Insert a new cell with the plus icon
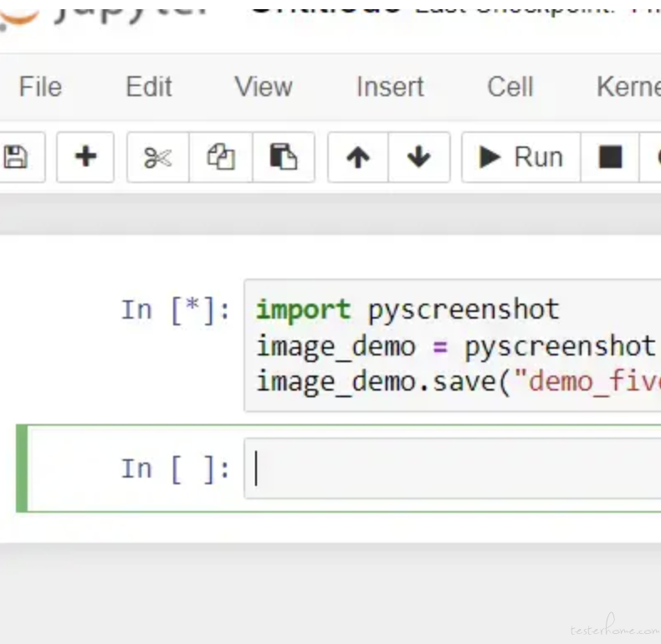The image size is (661, 644). [x=85, y=157]
